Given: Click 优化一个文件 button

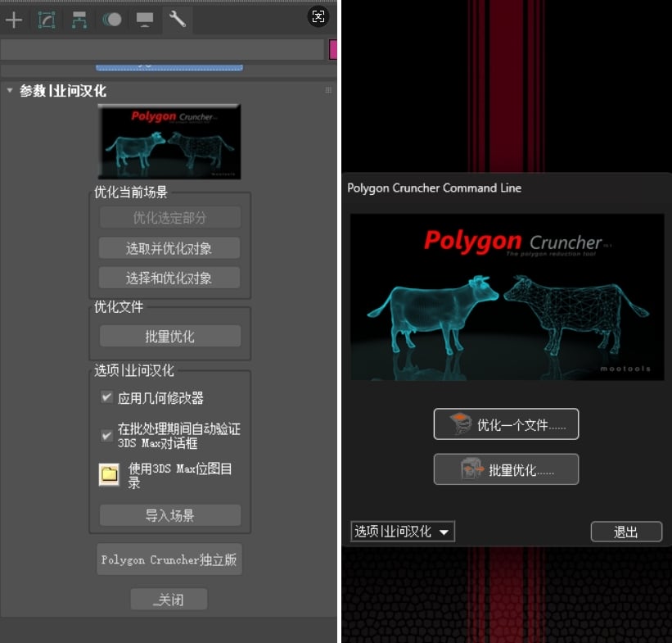Looking at the screenshot, I should pos(506,424).
